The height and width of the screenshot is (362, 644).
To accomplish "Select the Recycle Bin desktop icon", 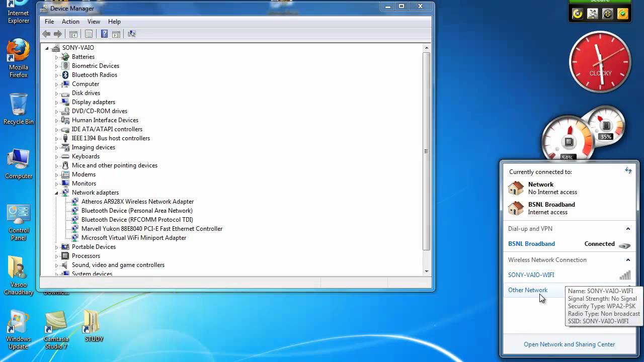I will 18,108.
